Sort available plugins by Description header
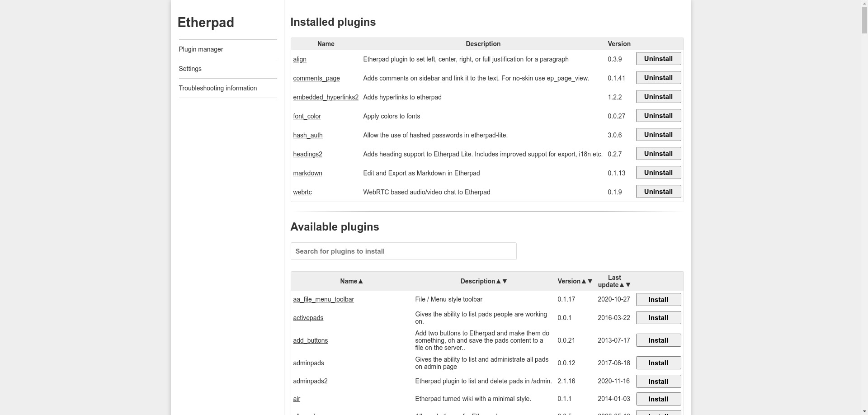 483,281
